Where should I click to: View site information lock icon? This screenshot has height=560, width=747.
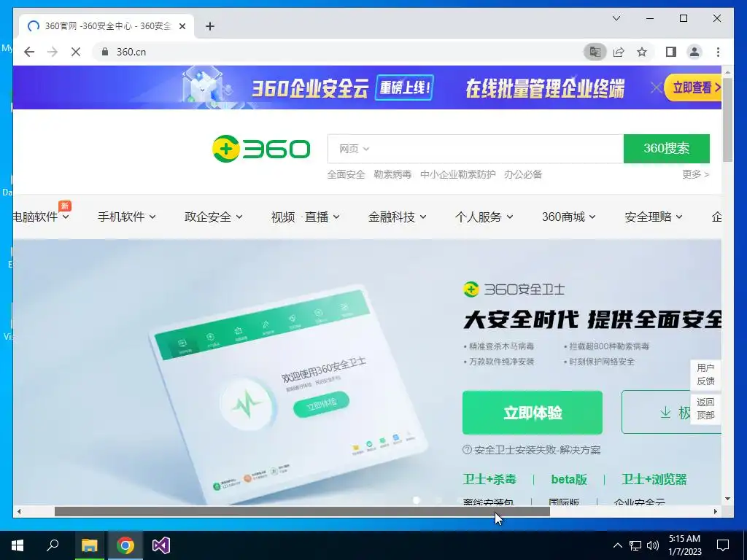(105, 52)
